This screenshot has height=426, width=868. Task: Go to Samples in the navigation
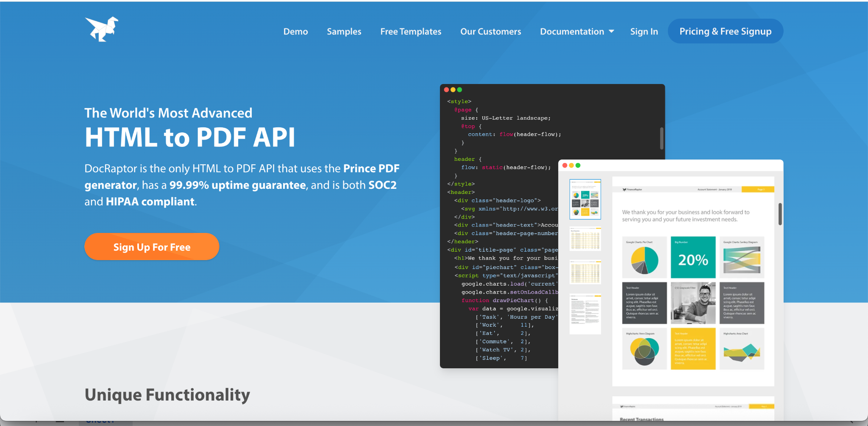[344, 31]
